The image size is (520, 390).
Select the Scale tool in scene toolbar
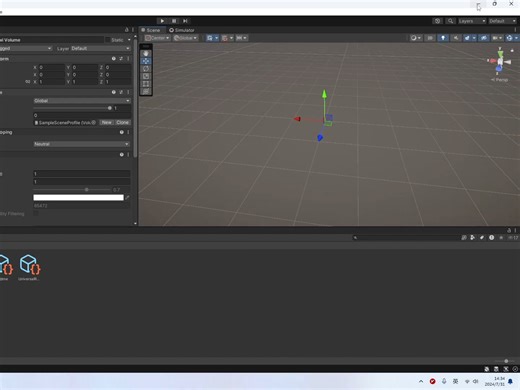click(146, 76)
